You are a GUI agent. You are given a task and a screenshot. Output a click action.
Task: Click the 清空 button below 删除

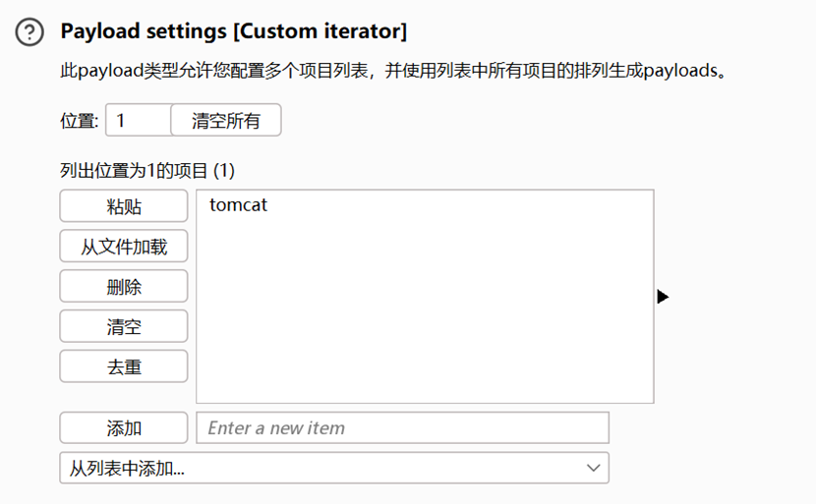[x=124, y=326]
